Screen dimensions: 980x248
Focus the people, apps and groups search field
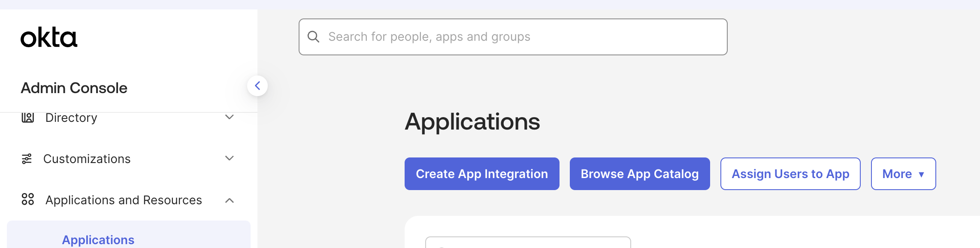click(513, 37)
